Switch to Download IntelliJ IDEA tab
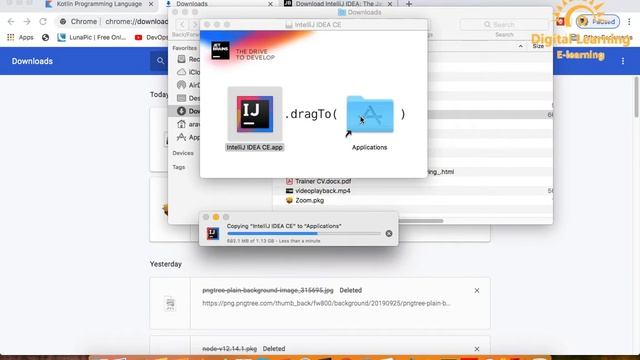 coord(337,4)
